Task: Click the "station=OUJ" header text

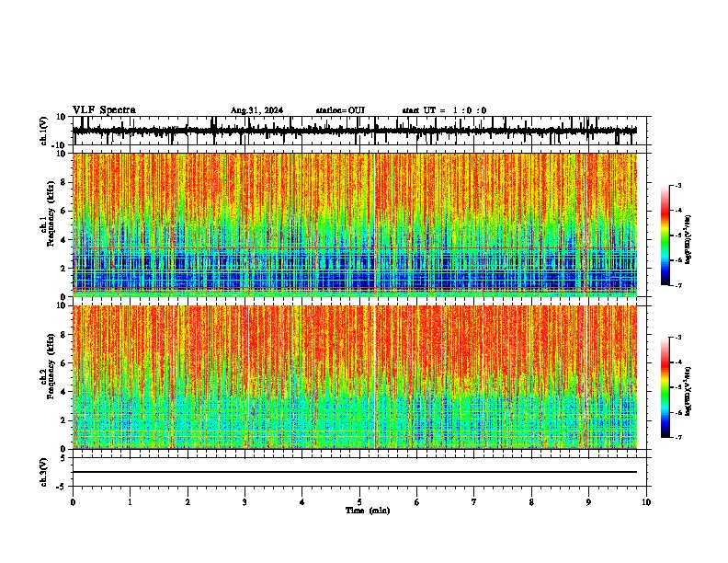Action: pyautogui.click(x=340, y=110)
